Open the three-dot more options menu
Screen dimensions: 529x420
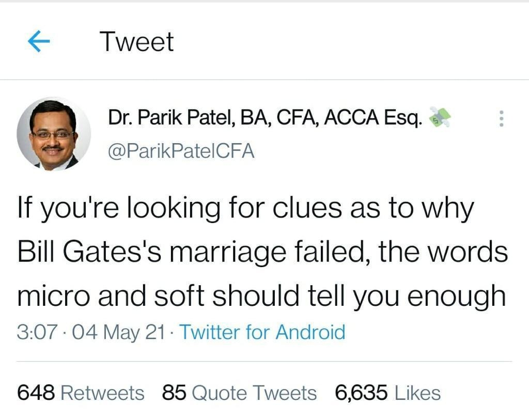pyautogui.click(x=500, y=120)
